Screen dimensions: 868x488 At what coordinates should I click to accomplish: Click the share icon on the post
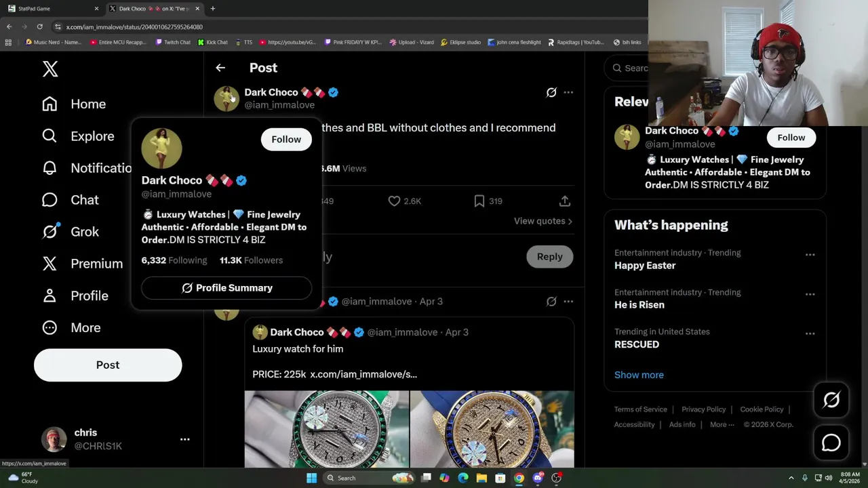point(565,201)
